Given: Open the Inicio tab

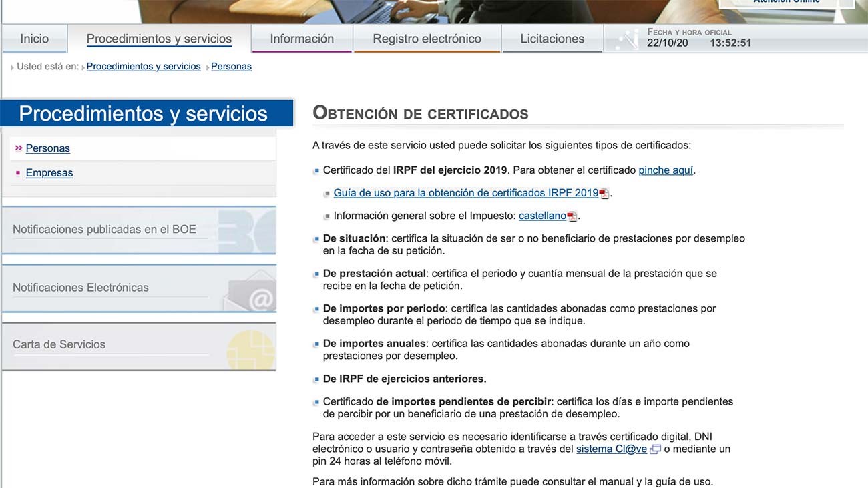Looking at the screenshot, I should pyautogui.click(x=34, y=39).
